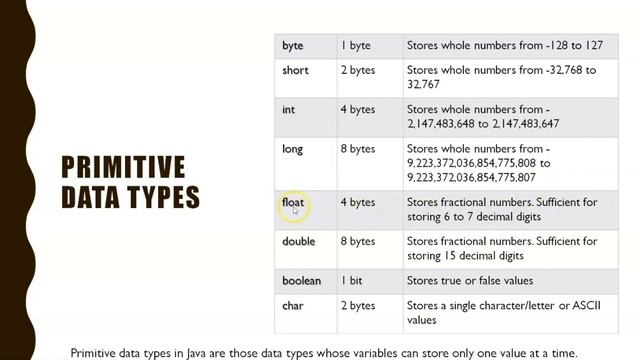
Task: Click the short range description ending 32,767
Action: point(502,77)
